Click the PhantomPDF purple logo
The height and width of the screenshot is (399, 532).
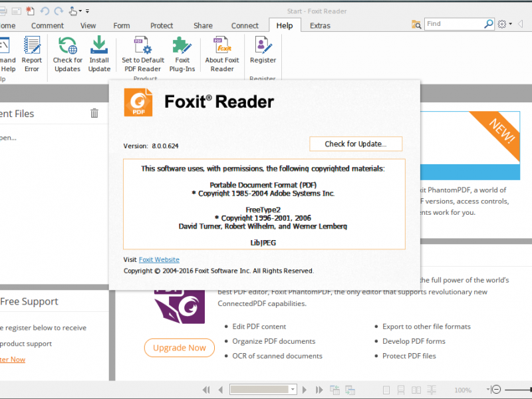click(x=180, y=307)
